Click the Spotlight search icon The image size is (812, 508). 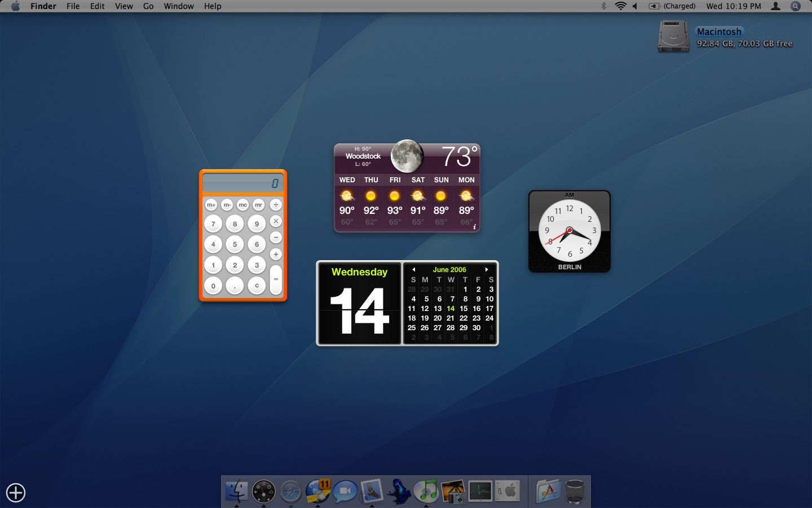click(x=796, y=6)
